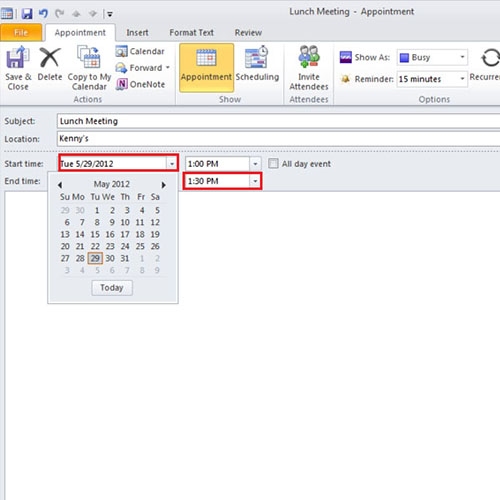500x500 pixels.
Task: Go to next month arrow in calendar
Action: click(163, 185)
